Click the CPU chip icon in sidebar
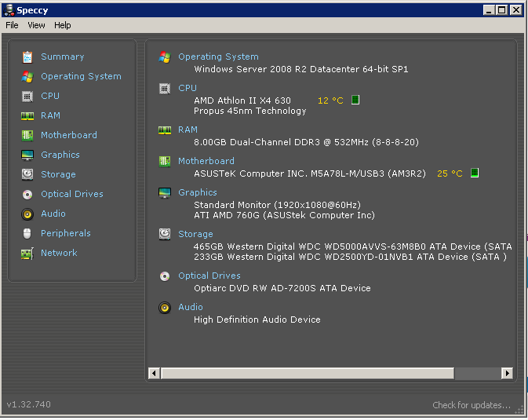 (27, 97)
